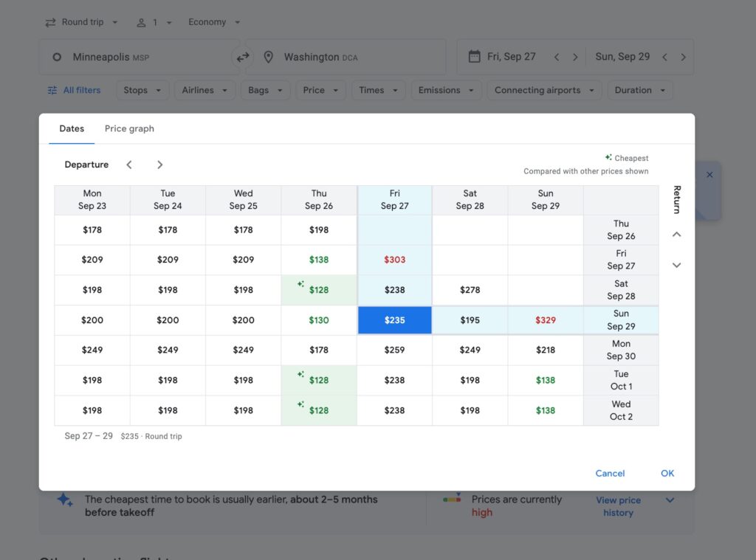Viewport: 756px width, 560px height.
Task: Expand the Stops filter dropdown
Action: pos(142,90)
